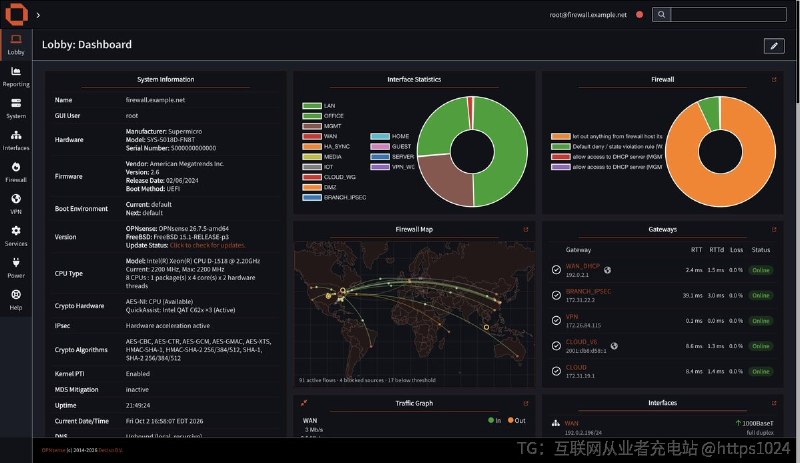The height and width of the screenshot is (463, 800).
Task: Click the Firewall Map world map
Action: (414, 312)
